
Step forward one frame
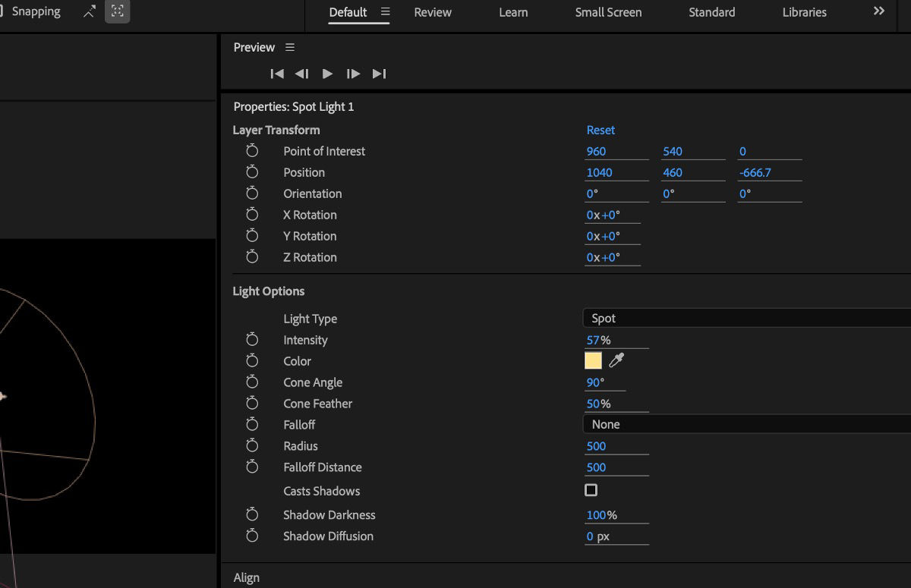click(x=353, y=74)
